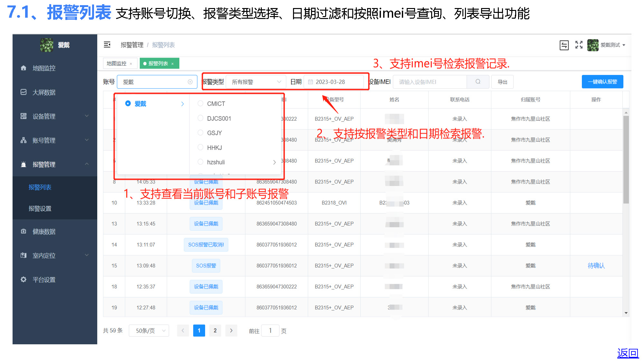This screenshot has width=644, height=362.
Task: Select GSJY account radio
Action: (x=200, y=133)
